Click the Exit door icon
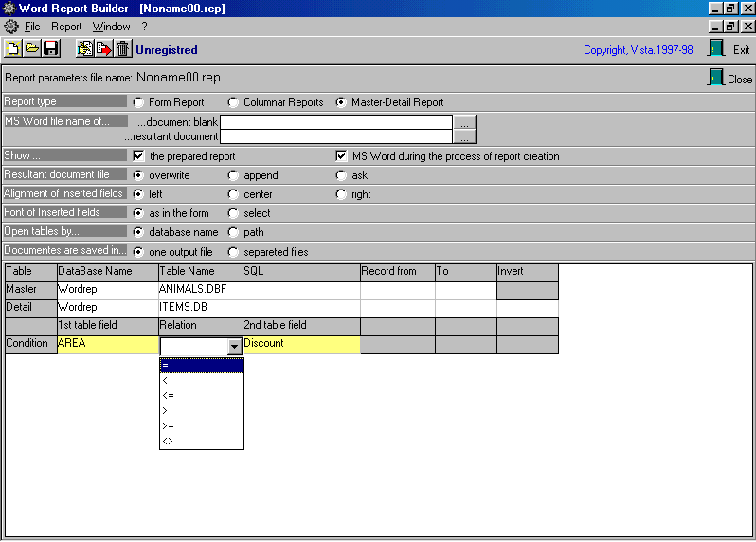The height and width of the screenshot is (542, 756). [716, 49]
